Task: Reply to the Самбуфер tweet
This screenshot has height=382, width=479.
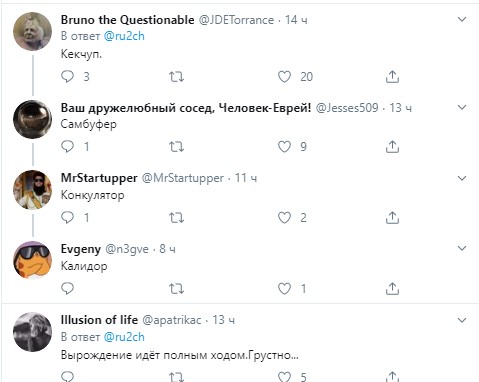Action: point(68,147)
